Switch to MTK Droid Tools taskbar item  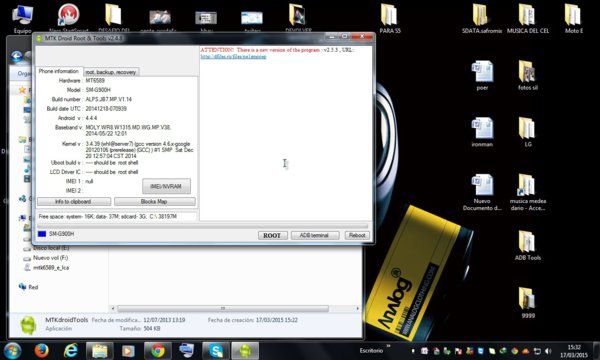coord(245,351)
